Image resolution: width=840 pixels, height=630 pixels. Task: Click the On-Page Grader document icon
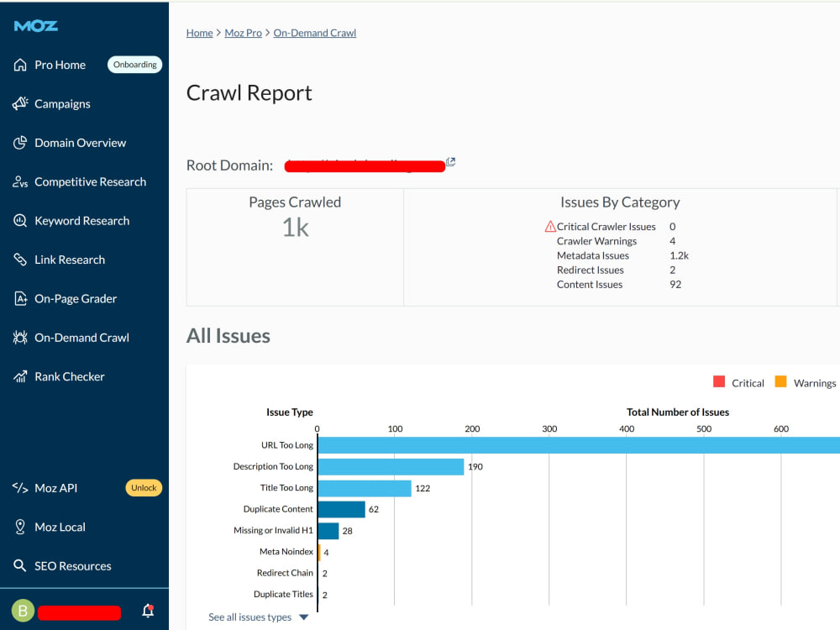tap(20, 298)
